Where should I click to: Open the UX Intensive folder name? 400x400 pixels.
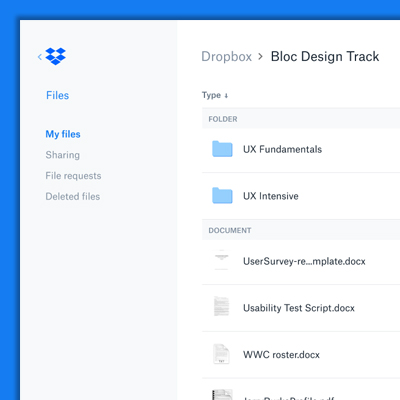click(x=271, y=196)
